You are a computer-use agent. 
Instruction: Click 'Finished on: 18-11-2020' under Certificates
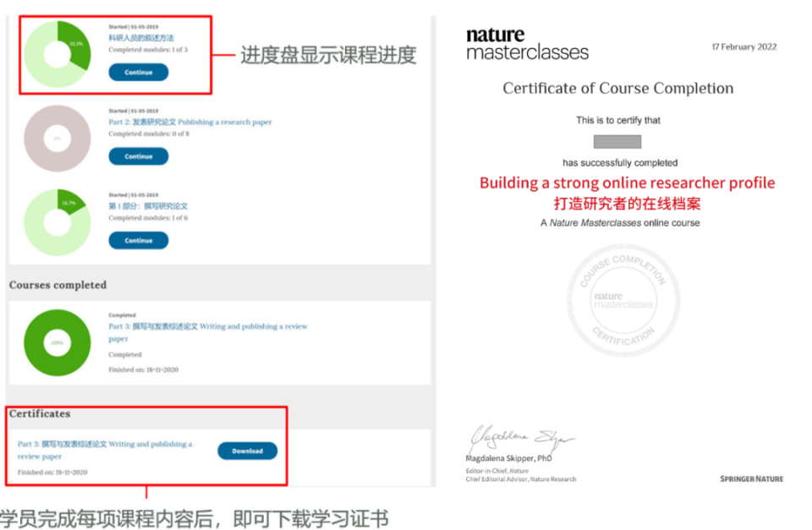click(x=52, y=472)
